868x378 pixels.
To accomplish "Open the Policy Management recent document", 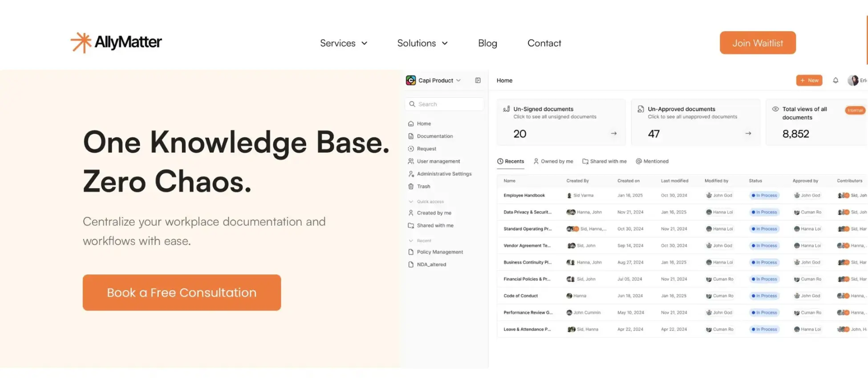I will point(440,252).
